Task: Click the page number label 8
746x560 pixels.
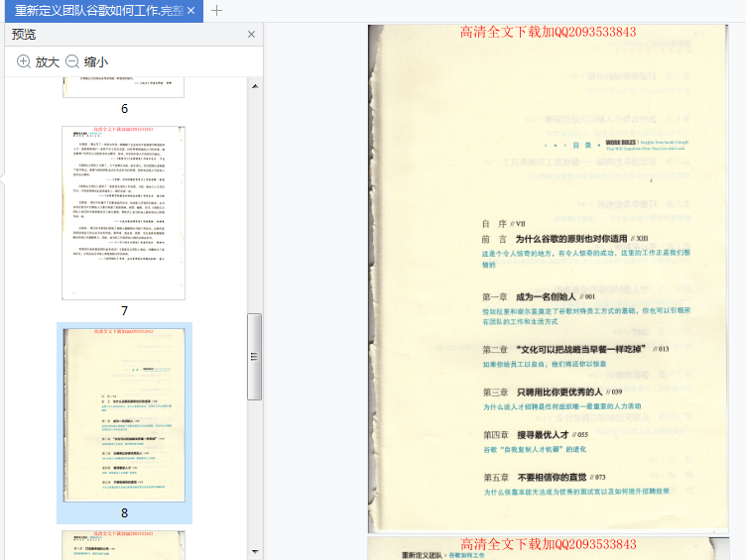Action: tap(124, 513)
